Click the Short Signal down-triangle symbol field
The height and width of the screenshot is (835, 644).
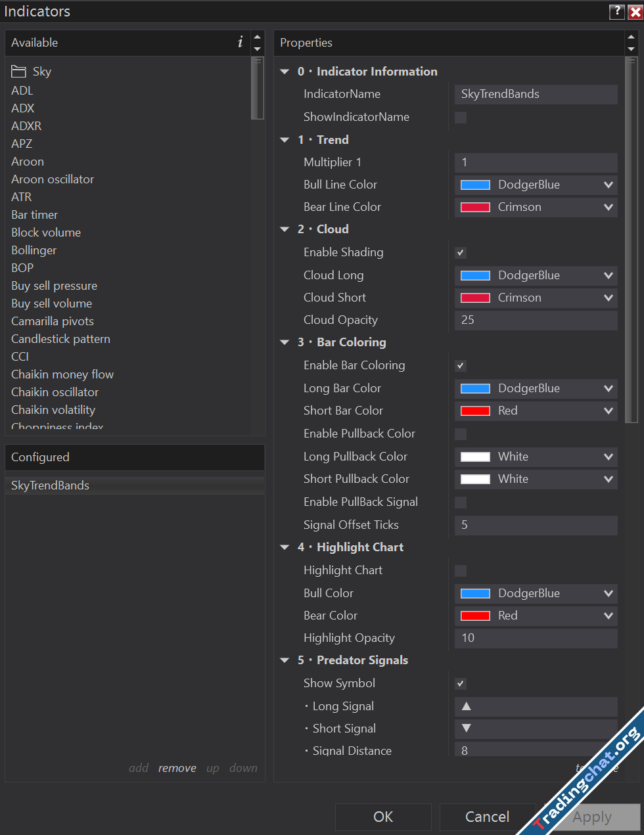tap(536, 729)
